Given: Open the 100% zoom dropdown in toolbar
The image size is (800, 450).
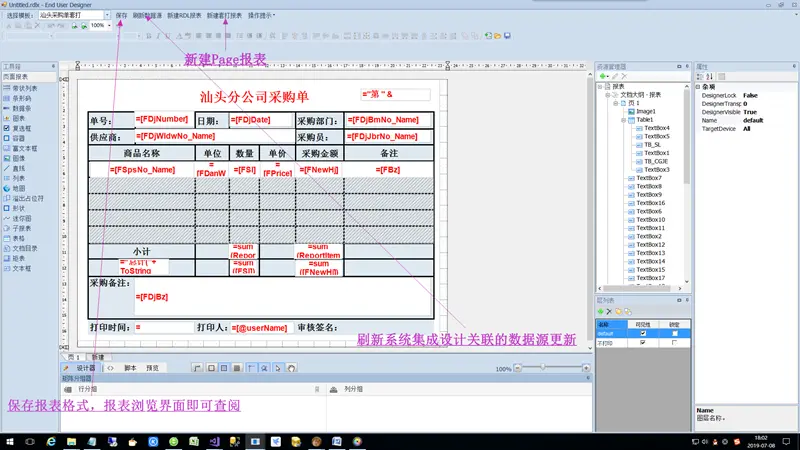Looking at the screenshot, I should click(109, 25).
